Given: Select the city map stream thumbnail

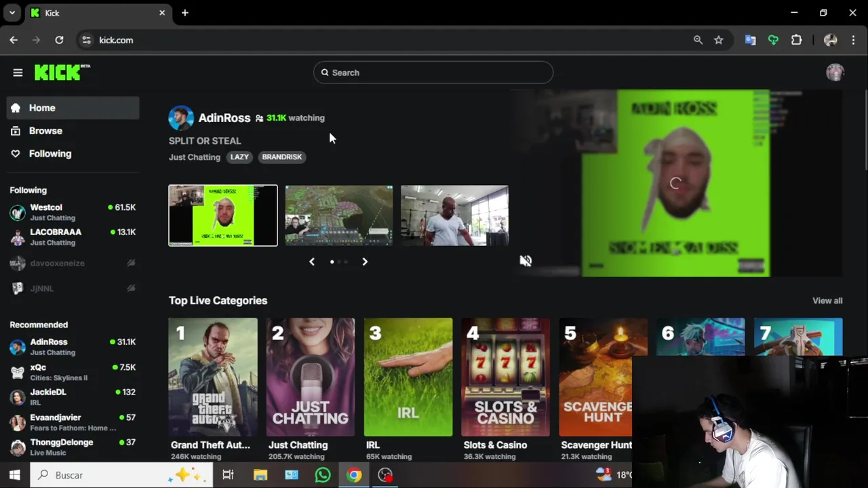Looking at the screenshot, I should coord(339,216).
